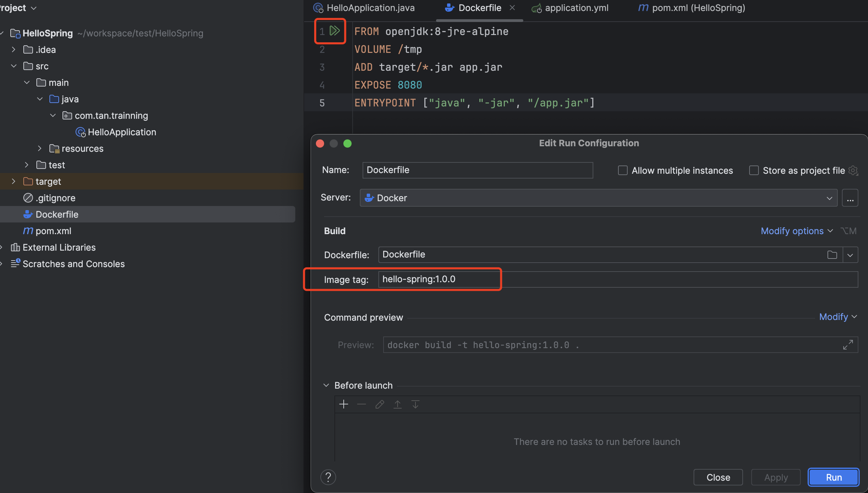Click the Close button in the dialog
The image size is (868, 493).
pos(718,477)
